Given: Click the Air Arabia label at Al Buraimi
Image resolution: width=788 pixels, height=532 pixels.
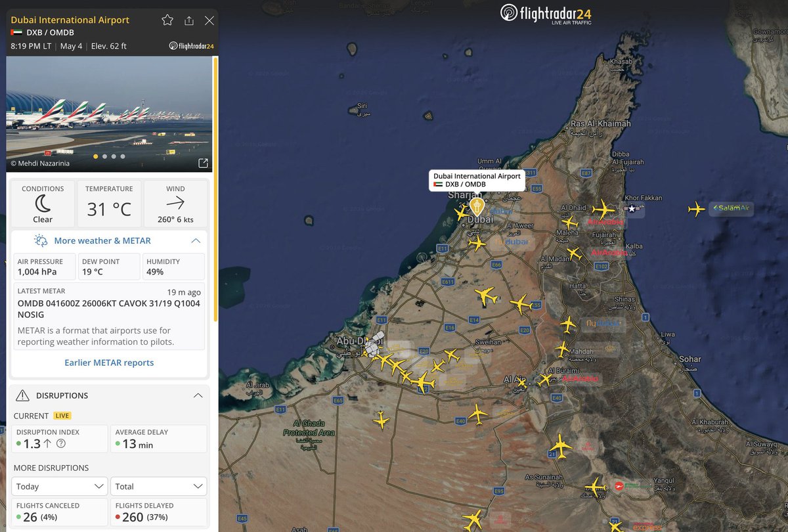Looking at the screenshot, I should click(x=580, y=379).
